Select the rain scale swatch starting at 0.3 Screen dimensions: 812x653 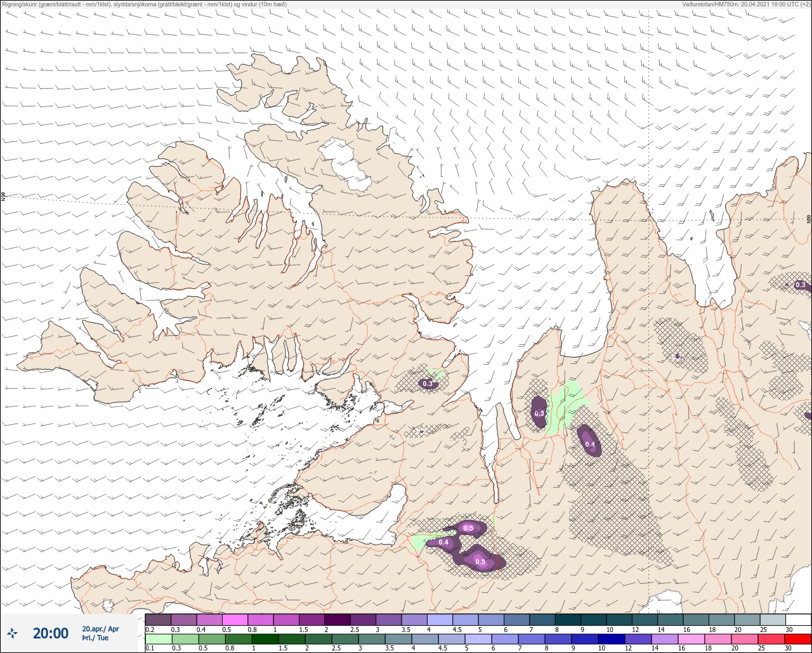[x=185, y=640]
